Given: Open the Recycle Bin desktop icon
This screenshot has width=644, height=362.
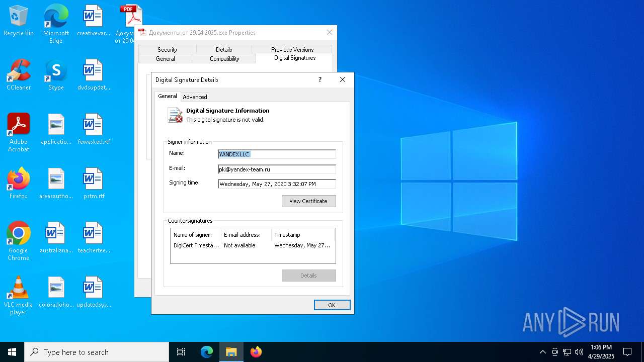Looking at the screenshot, I should coord(19,21).
